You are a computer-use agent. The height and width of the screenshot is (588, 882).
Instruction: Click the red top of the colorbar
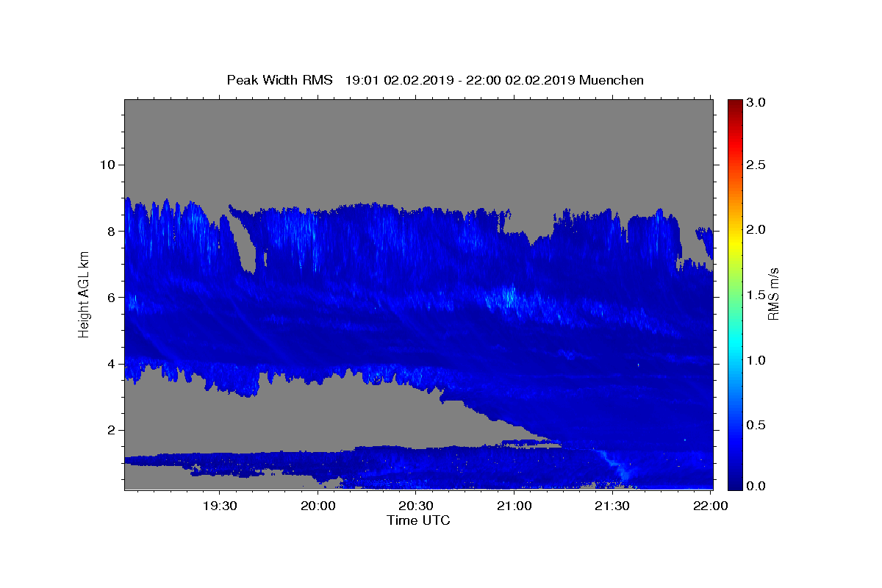(x=734, y=107)
